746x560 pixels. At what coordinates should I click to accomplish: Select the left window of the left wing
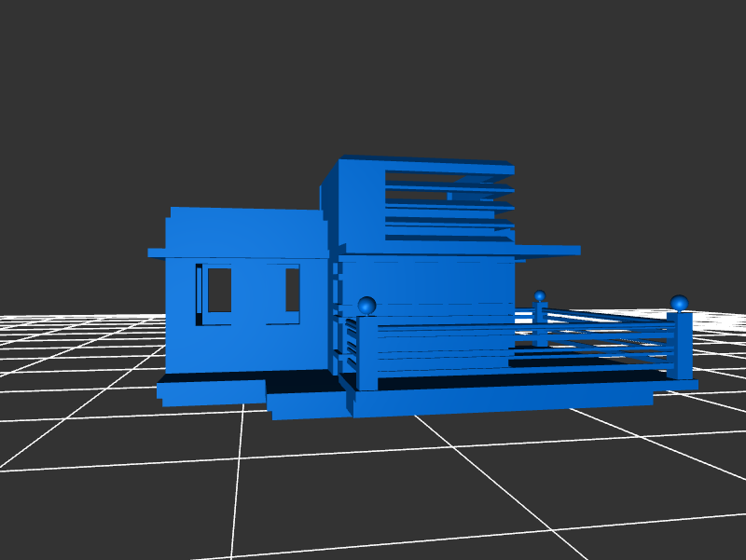point(219,290)
